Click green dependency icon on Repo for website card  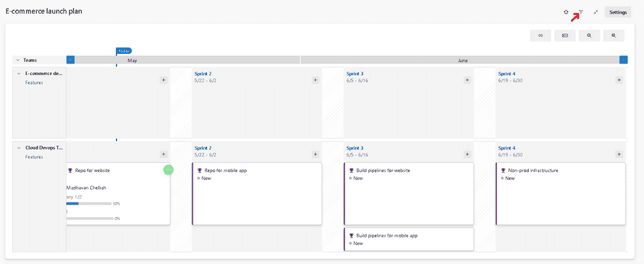pyautogui.click(x=168, y=169)
